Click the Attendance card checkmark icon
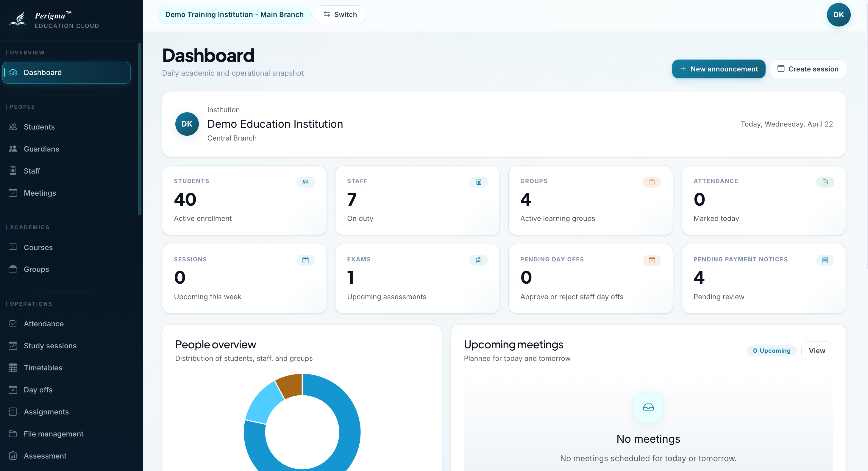The image size is (868, 471). pyautogui.click(x=825, y=182)
